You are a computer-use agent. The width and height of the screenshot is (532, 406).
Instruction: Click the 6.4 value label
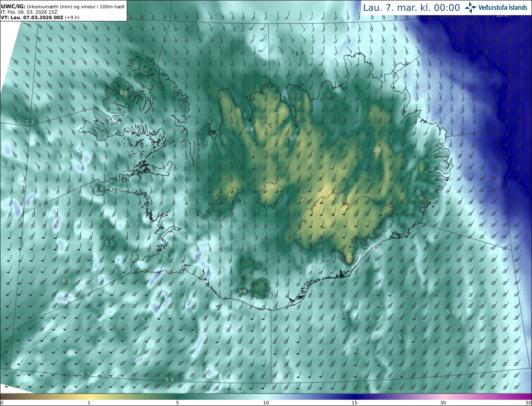point(249,130)
